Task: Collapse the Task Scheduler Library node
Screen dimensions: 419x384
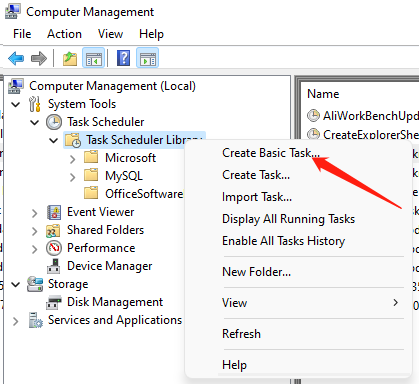Action: click(x=54, y=140)
